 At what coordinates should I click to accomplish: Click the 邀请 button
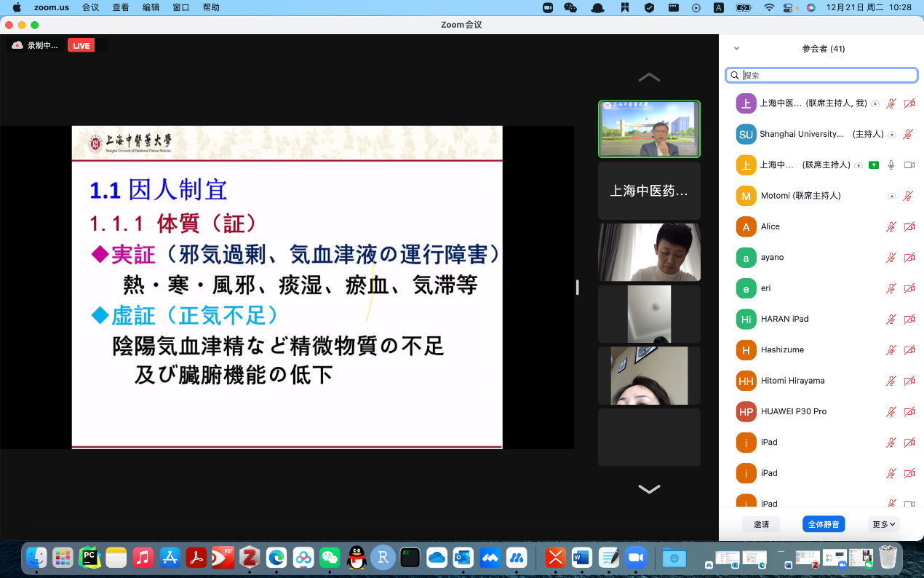761,524
